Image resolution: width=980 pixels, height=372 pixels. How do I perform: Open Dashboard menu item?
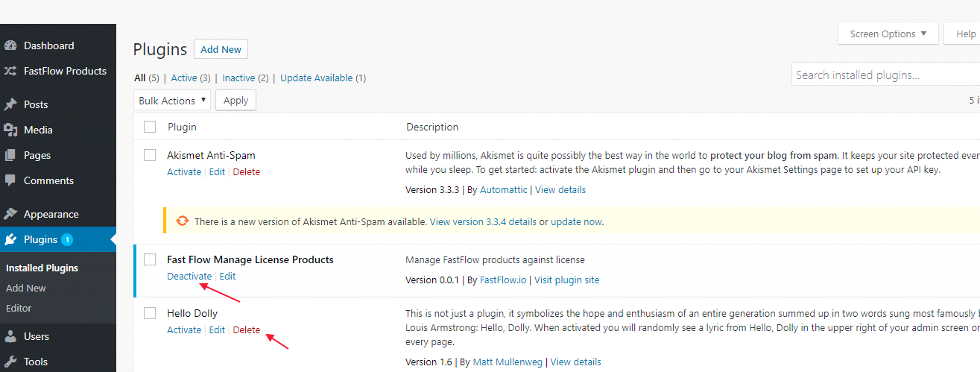click(48, 45)
